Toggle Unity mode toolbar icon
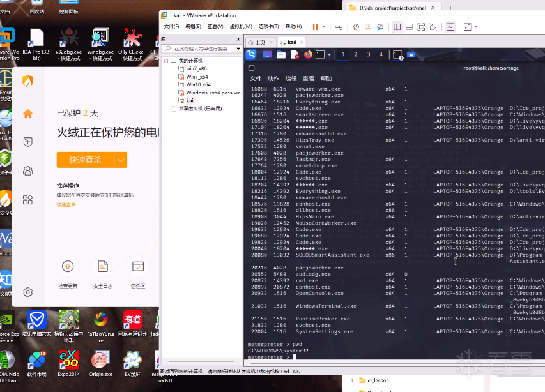The image size is (545, 392). coord(433,27)
